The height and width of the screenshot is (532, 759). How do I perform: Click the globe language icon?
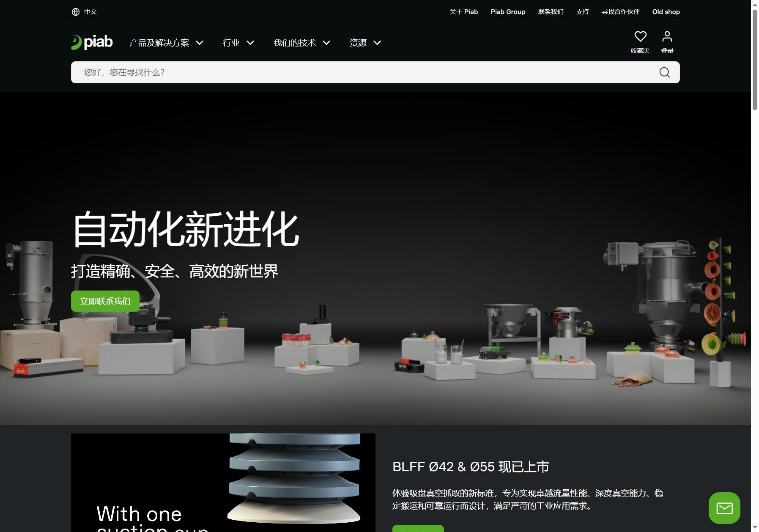[76, 12]
